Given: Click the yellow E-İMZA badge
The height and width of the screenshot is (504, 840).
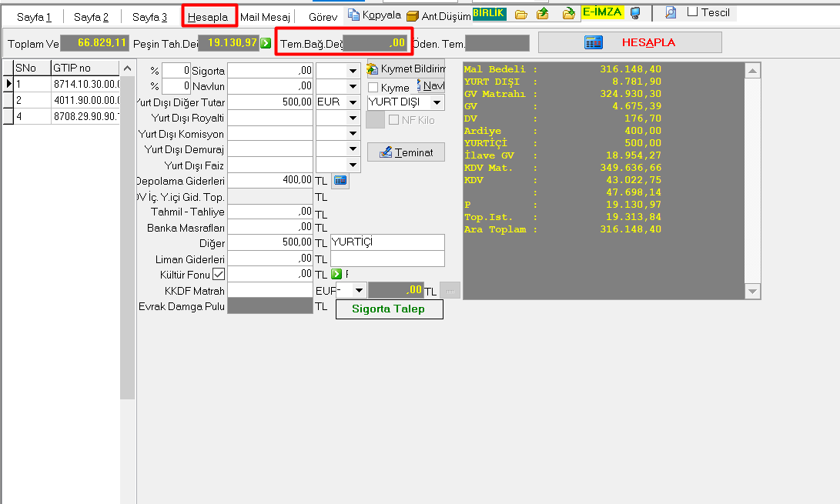Looking at the screenshot, I should pos(603,12).
